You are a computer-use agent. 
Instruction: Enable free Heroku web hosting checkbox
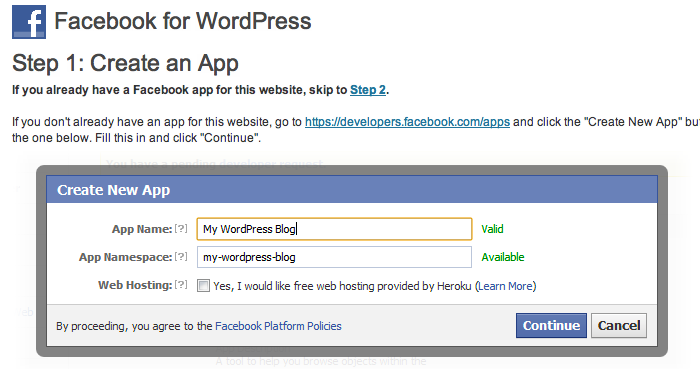coord(203,286)
